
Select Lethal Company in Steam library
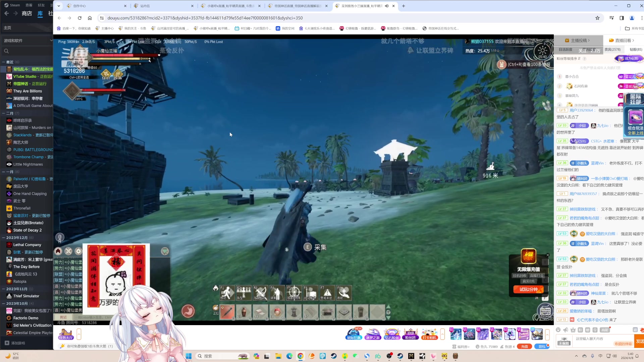point(27,245)
